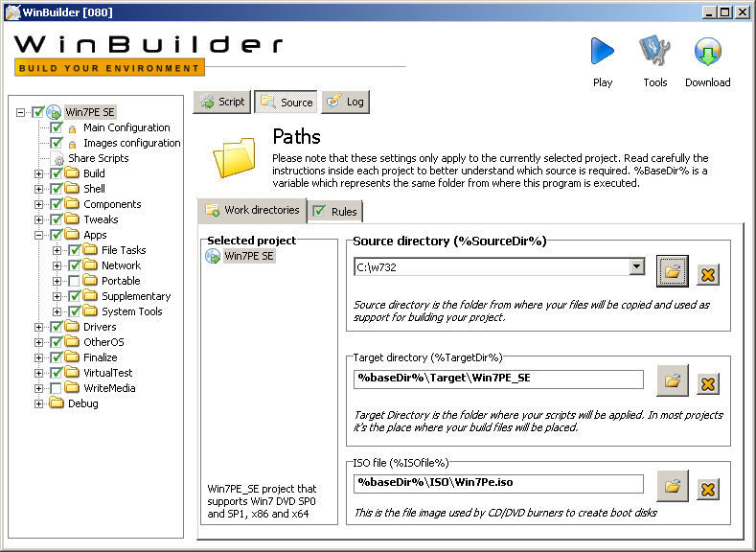
Task: Click the Network folder icon
Action: point(90,265)
